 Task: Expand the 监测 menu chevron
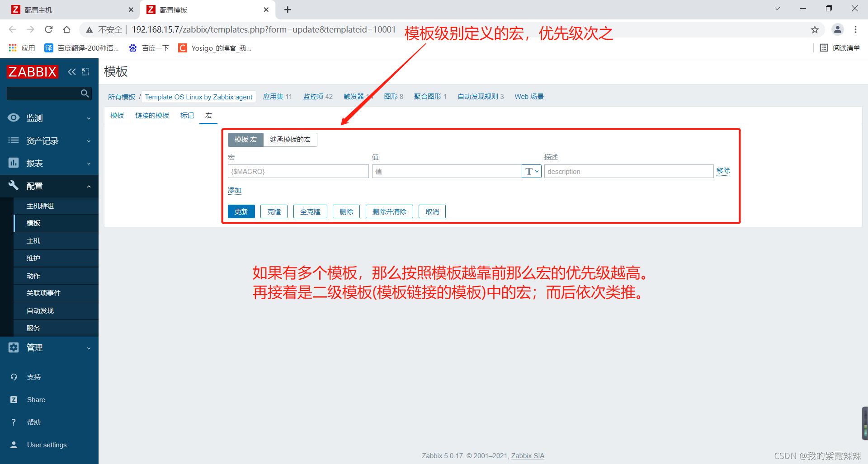click(x=89, y=118)
